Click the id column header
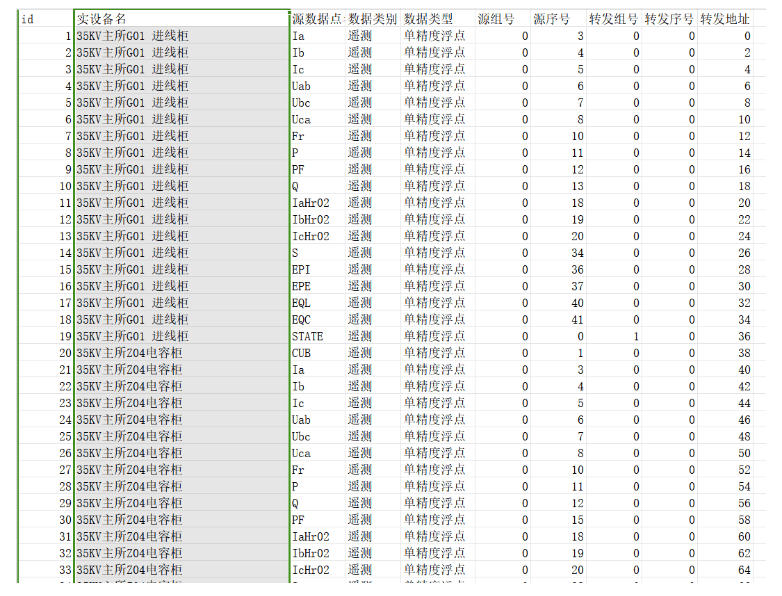Screen dimensions: 782x596 [x=28, y=19]
